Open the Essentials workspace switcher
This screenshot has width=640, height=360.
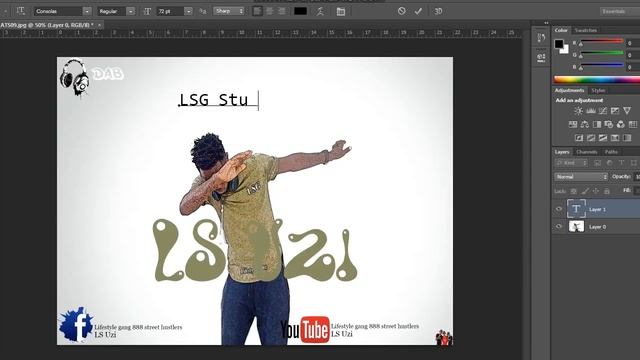[620, 11]
